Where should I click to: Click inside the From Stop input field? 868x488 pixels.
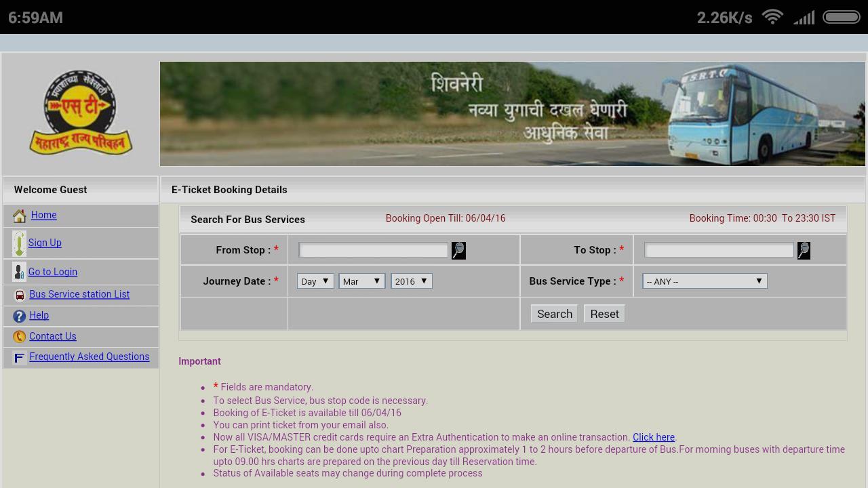pos(373,249)
